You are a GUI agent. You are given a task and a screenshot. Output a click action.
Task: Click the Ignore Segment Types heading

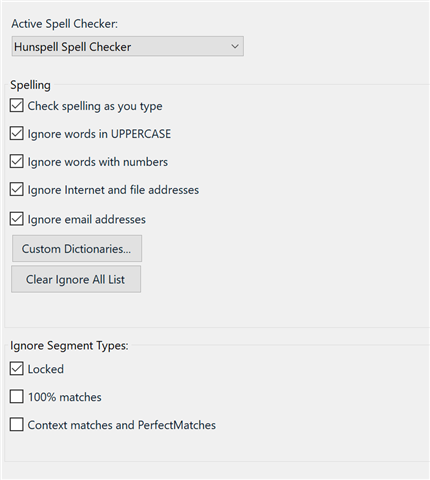click(x=69, y=345)
